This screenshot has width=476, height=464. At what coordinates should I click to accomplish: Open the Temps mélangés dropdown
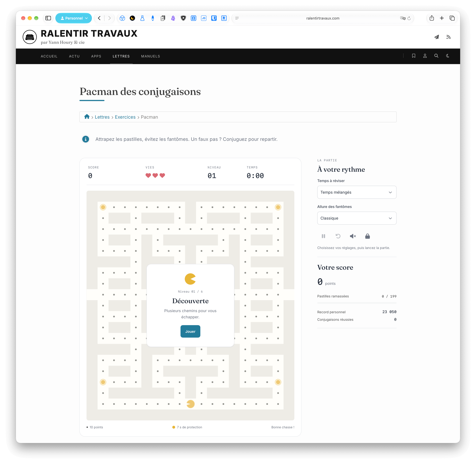(x=357, y=192)
